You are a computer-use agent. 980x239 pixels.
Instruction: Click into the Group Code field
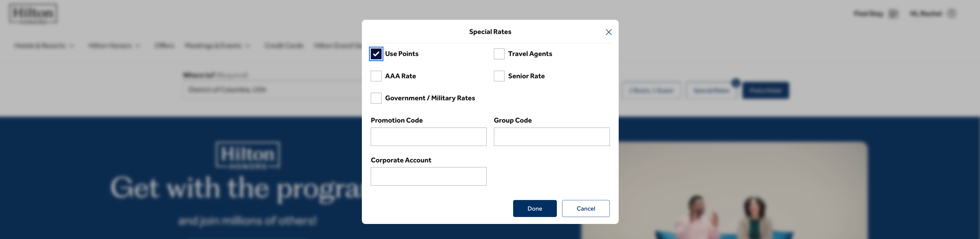[x=551, y=136]
